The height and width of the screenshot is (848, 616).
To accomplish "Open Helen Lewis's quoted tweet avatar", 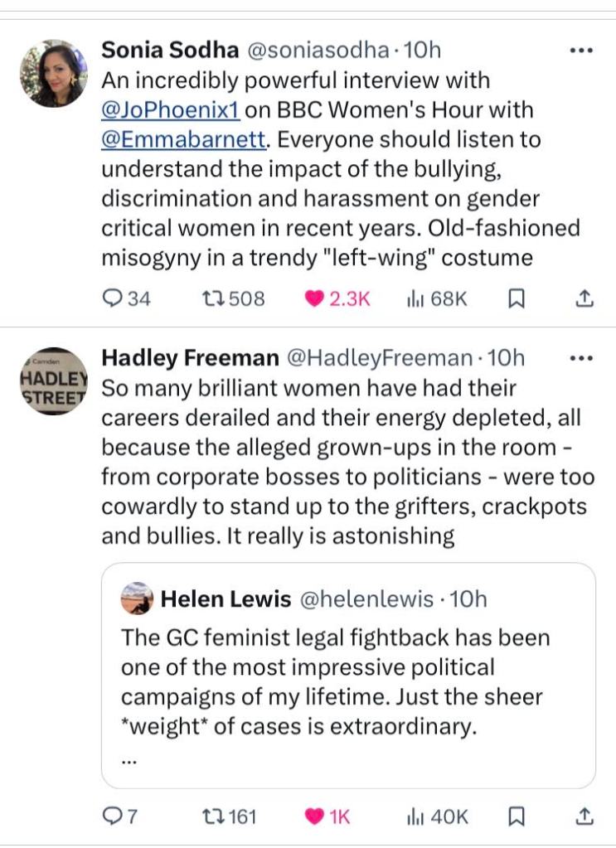I will tap(137, 598).
